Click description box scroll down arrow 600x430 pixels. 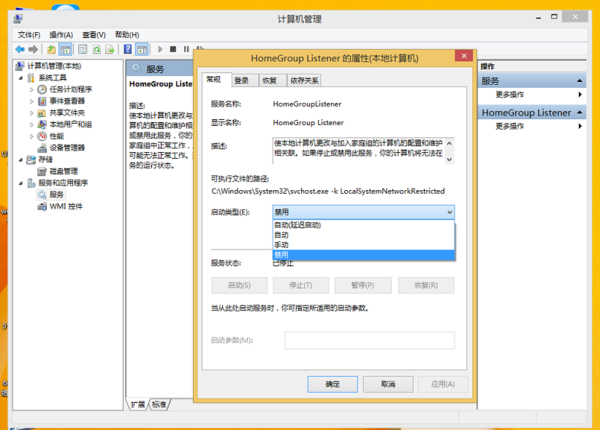point(450,160)
